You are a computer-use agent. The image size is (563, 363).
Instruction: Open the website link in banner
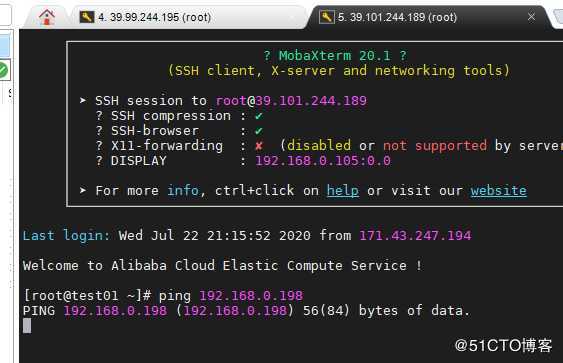pyautogui.click(x=499, y=191)
